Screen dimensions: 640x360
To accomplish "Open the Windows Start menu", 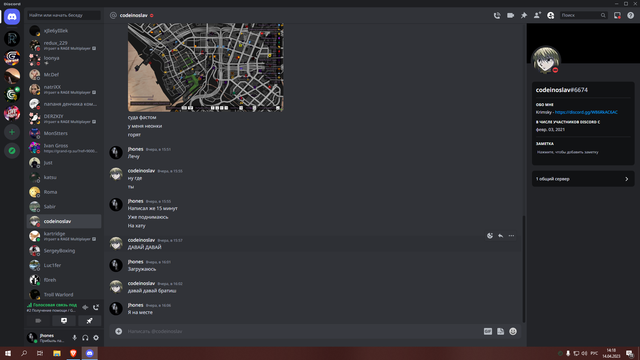I will 8,353.
